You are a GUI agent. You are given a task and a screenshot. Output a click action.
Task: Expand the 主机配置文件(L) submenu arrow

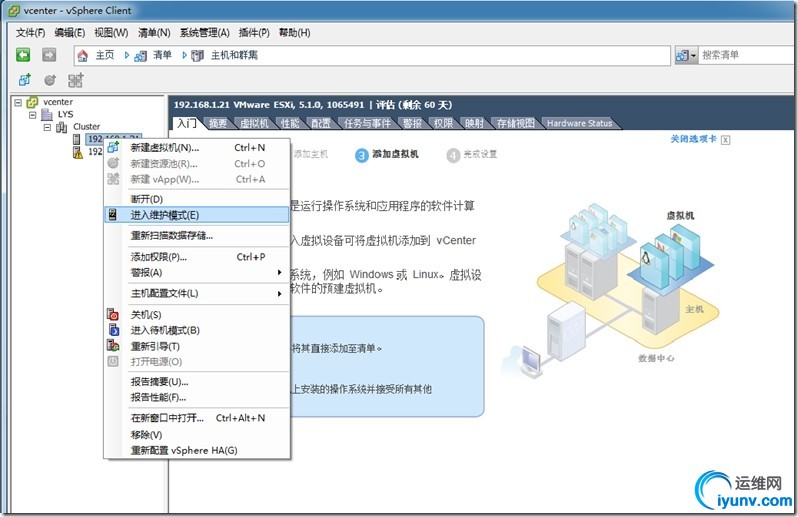pyautogui.click(x=279, y=294)
